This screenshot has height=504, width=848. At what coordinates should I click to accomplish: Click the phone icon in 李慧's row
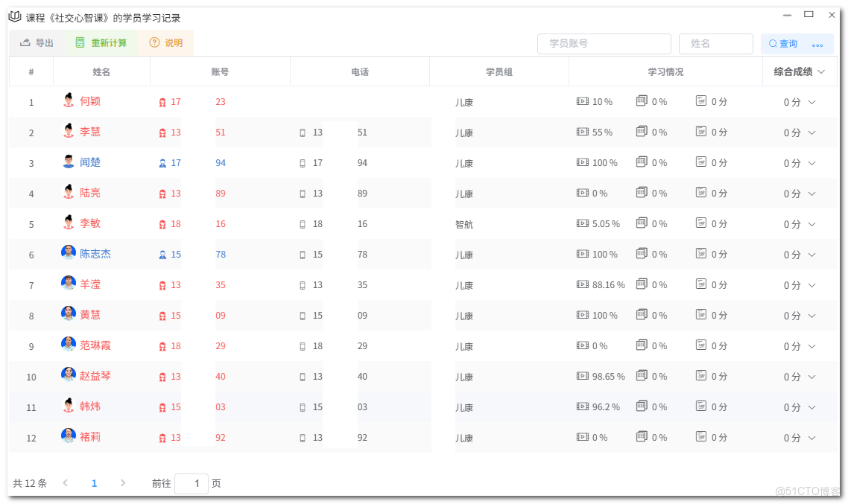click(x=303, y=133)
